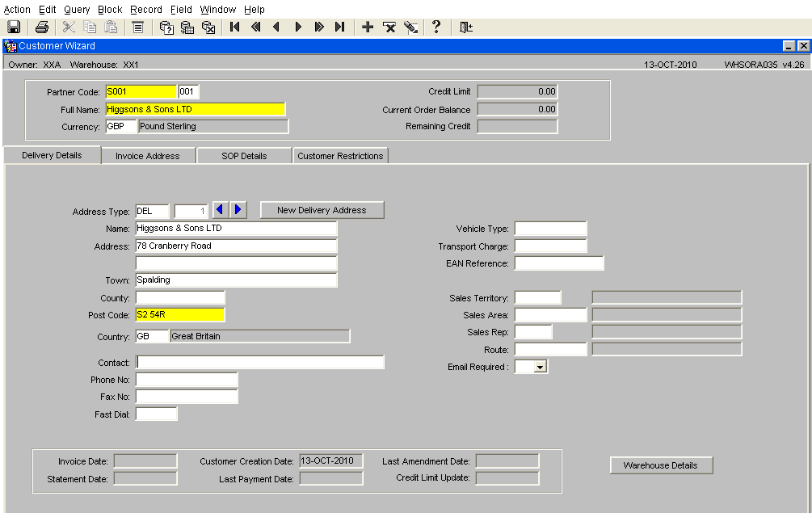Click the EAN Reference field
812x513 pixels.
[x=559, y=263]
